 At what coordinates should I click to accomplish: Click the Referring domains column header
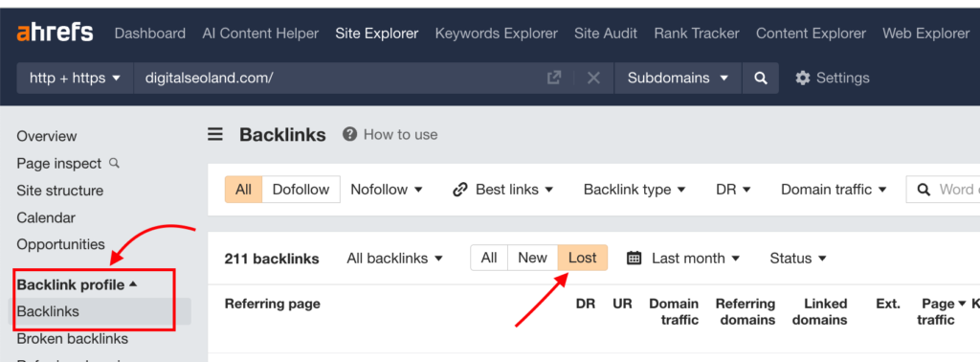coord(746,311)
